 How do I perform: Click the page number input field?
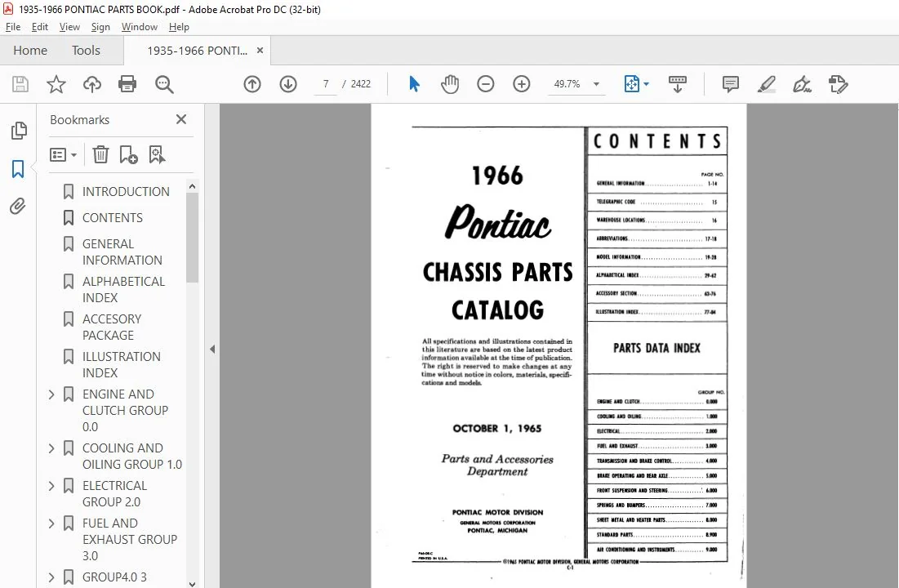[326, 84]
